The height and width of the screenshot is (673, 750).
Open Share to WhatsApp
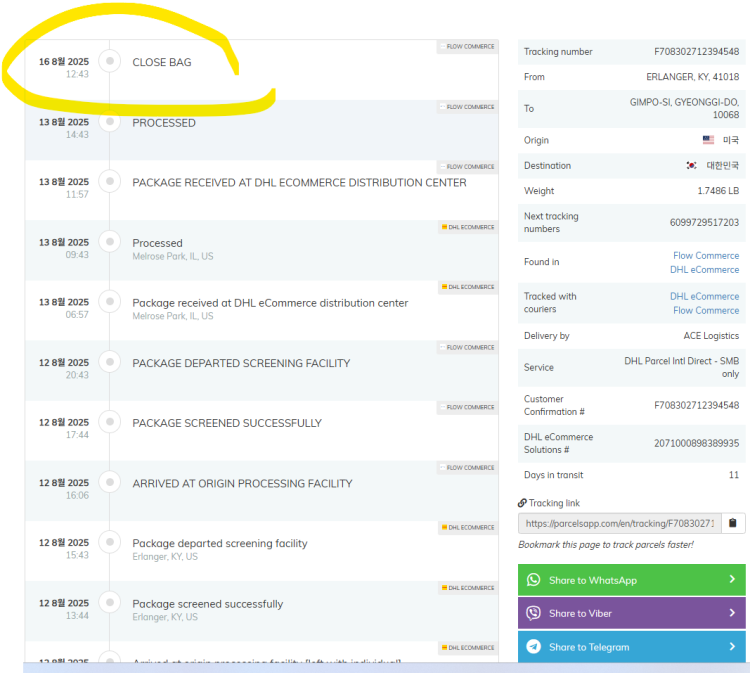[631, 580]
